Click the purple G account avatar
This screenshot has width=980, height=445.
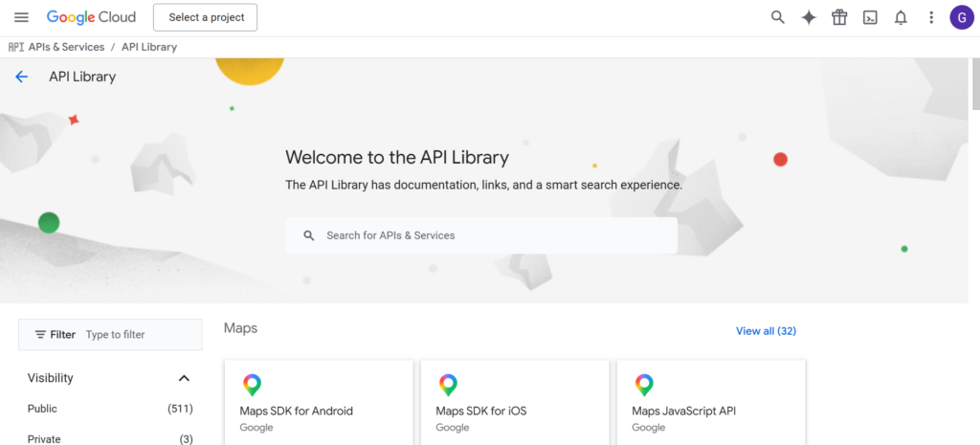coord(962,17)
